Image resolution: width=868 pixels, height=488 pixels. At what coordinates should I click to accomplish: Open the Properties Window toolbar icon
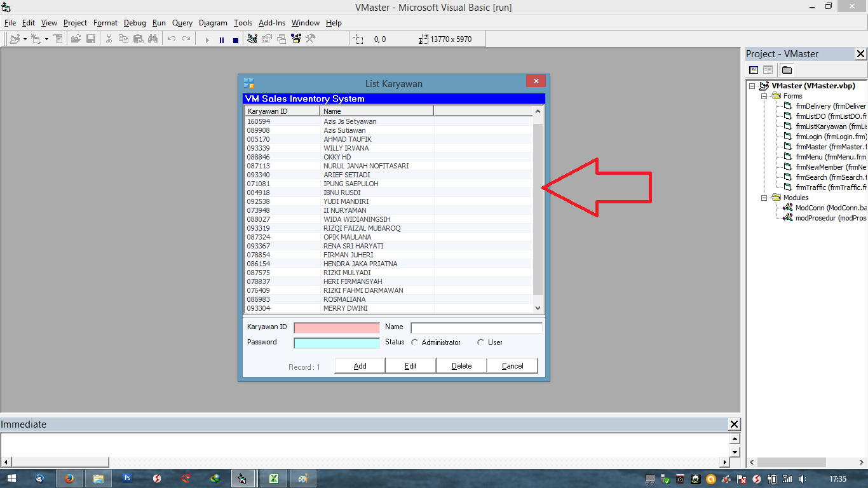267,39
